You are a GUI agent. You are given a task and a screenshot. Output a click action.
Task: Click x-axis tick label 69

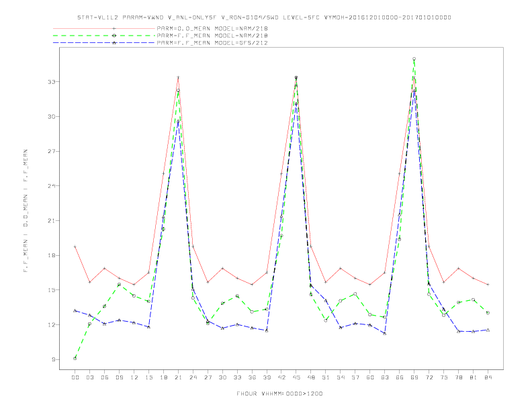pyautogui.click(x=414, y=377)
